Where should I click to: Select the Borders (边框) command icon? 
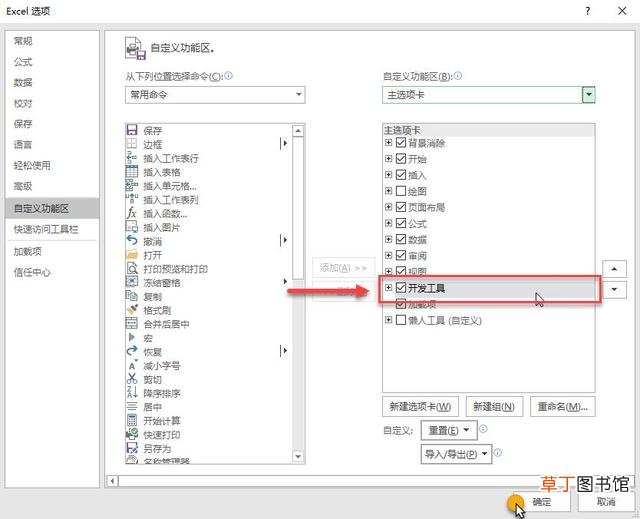pos(132,144)
